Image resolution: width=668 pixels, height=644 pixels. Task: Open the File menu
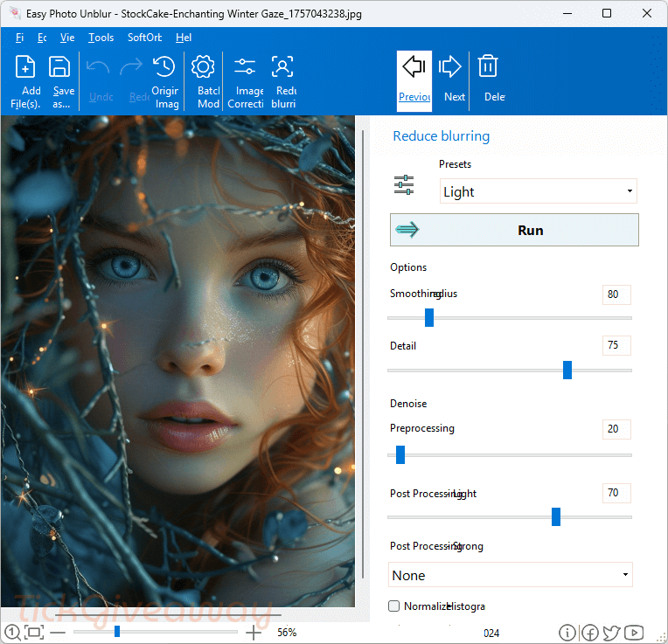tap(19, 38)
